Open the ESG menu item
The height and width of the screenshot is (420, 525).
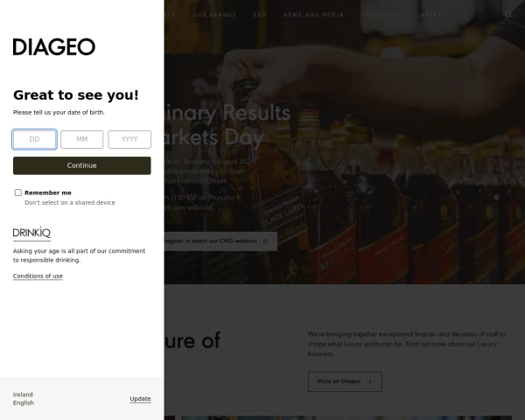[x=260, y=15]
